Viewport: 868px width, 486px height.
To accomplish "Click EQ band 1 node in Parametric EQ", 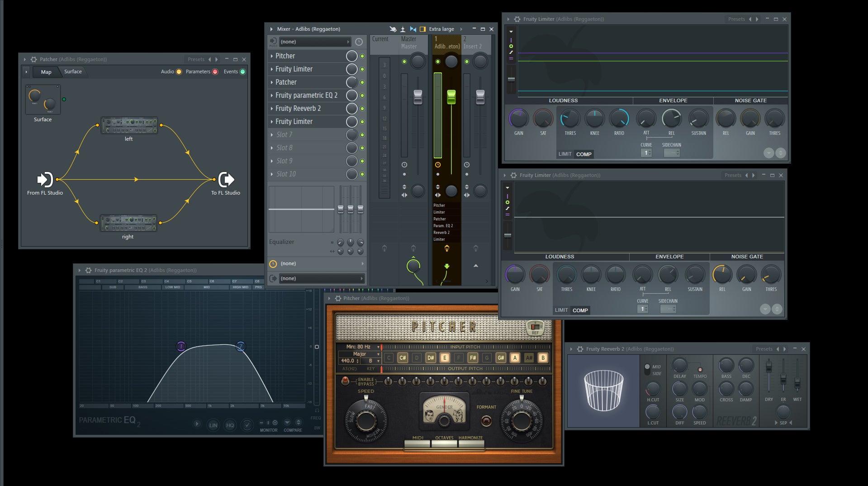I will (181, 347).
